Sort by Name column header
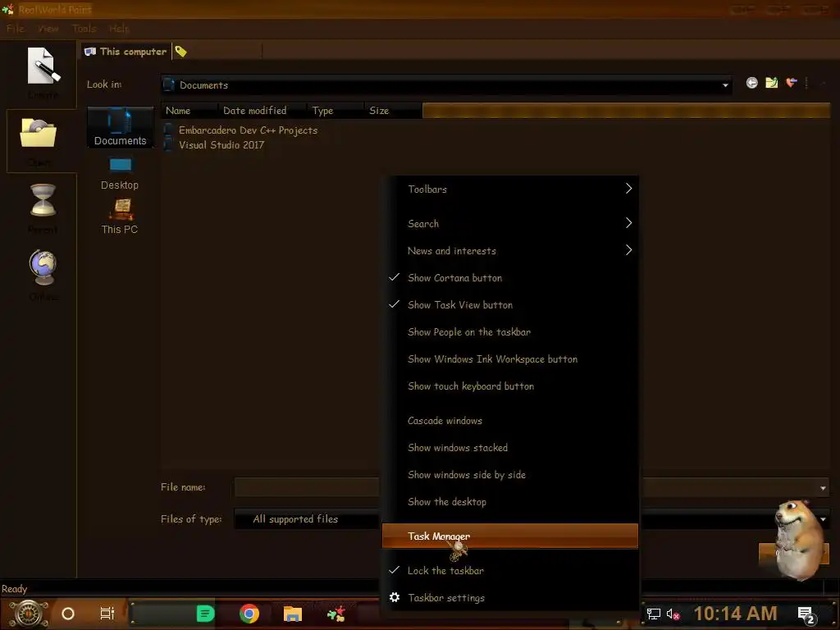The height and width of the screenshot is (630, 840). pyautogui.click(x=189, y=111)
